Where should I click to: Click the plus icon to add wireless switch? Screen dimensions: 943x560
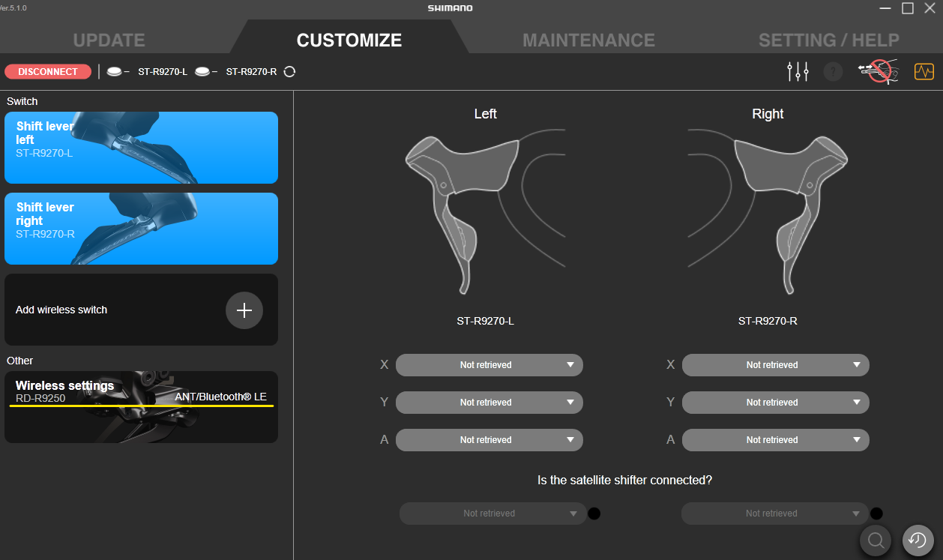pos(244,310)
